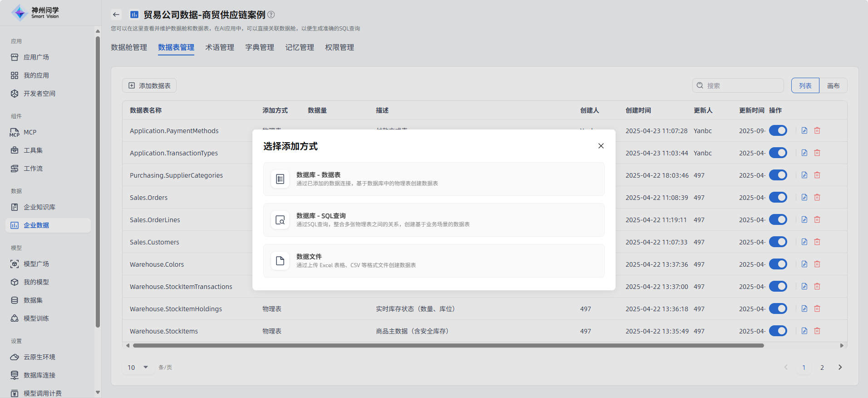Disable the Warehouse.Colors table toggle
The height and width of the screenshot is (398, 868).
pos(778,264)
